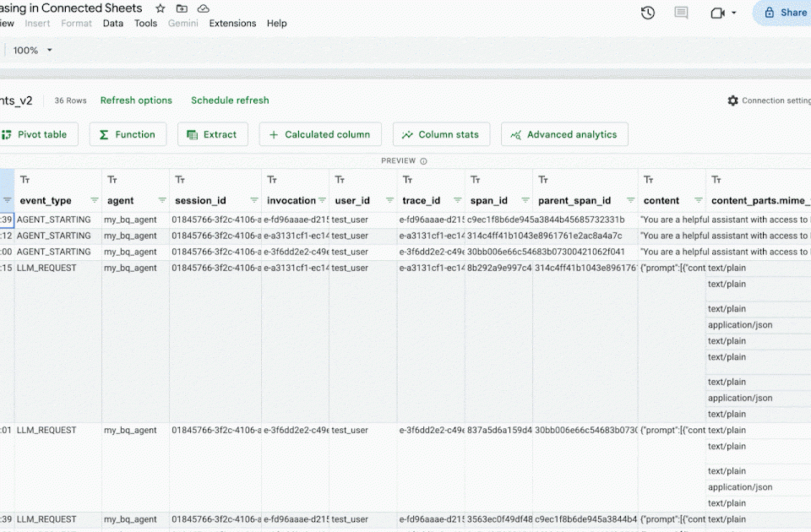Open the Format menu
Viewport: 811px width, 532px height.
(76, 24)
